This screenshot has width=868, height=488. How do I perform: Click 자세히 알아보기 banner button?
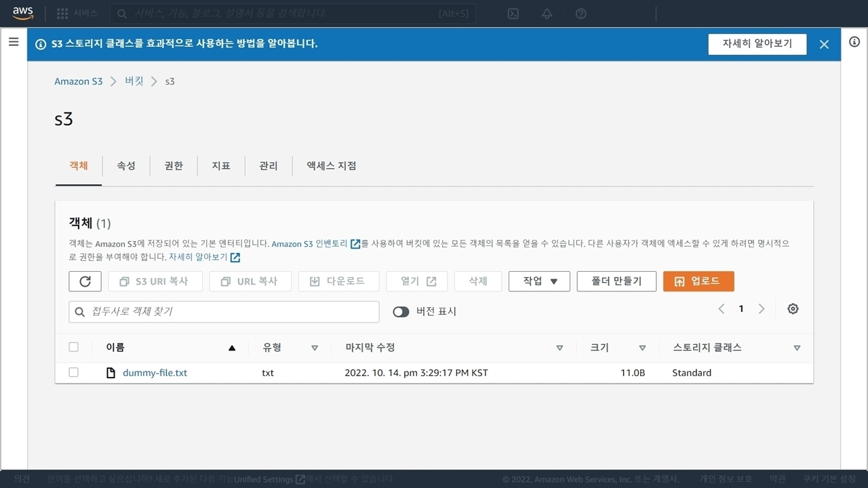click(757, 44)
